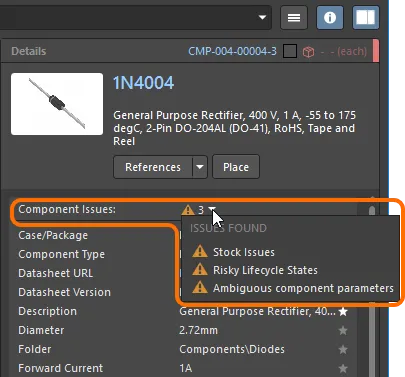The image size is (405, 377).
Task: Open the search field dropdown arrow
Action: point(262,17)
